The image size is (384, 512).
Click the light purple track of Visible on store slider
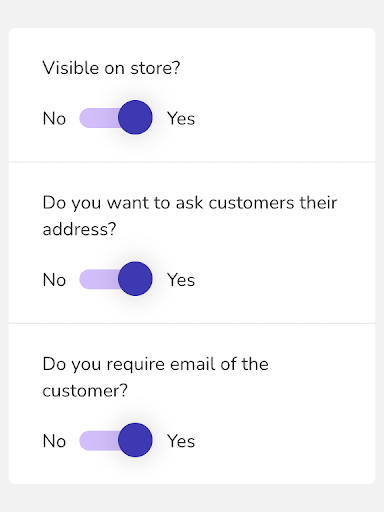[99, 118]
